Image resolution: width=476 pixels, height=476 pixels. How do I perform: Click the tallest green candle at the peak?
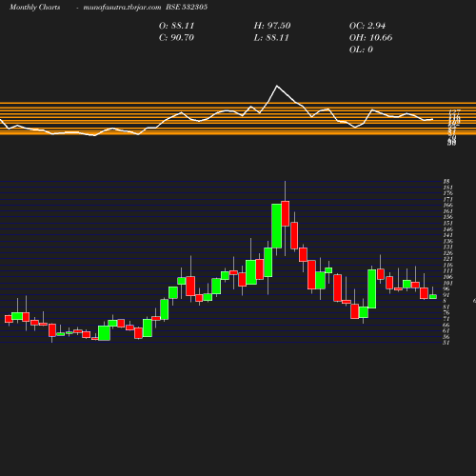(276, 226)
